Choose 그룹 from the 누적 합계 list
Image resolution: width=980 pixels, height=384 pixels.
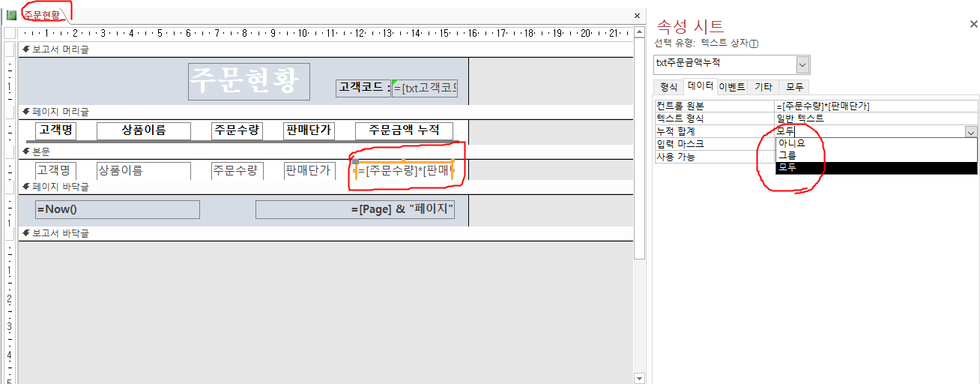[x=787, y=156]
